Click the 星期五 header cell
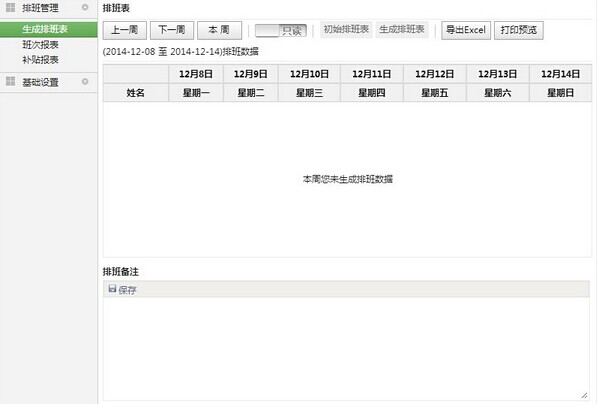 coord(435,92)
